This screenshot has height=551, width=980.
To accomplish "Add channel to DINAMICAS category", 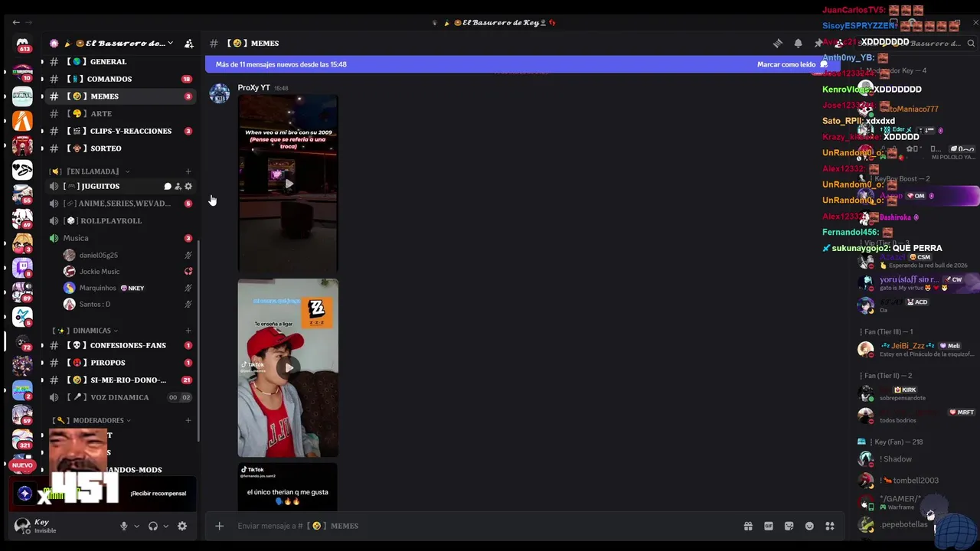I will coord(188,331).
